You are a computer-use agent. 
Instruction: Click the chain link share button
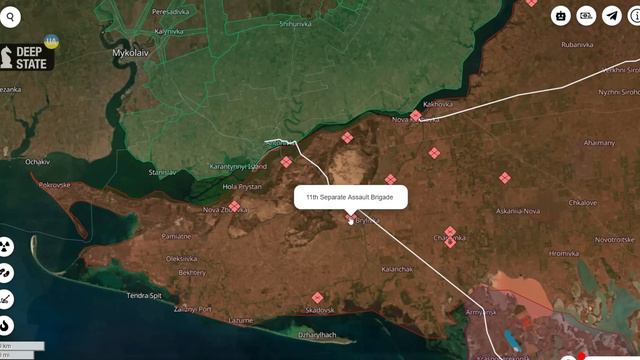[6, 273]
